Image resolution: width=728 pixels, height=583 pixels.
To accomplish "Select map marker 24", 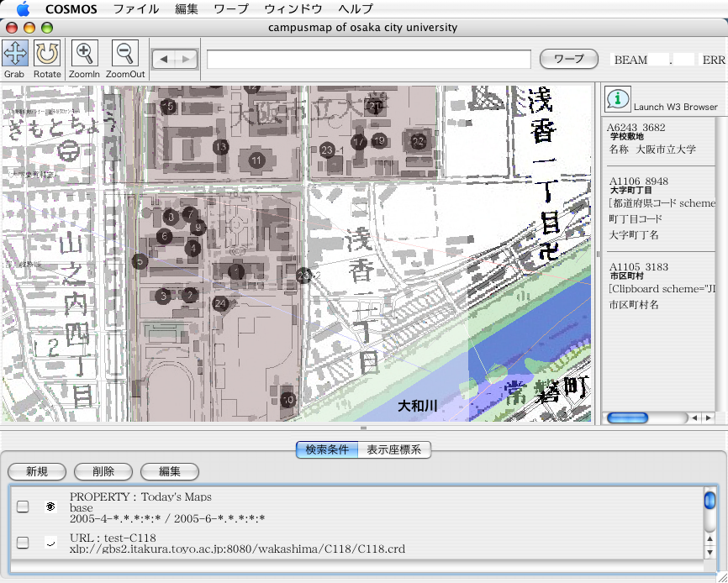I will pos(220,304).
